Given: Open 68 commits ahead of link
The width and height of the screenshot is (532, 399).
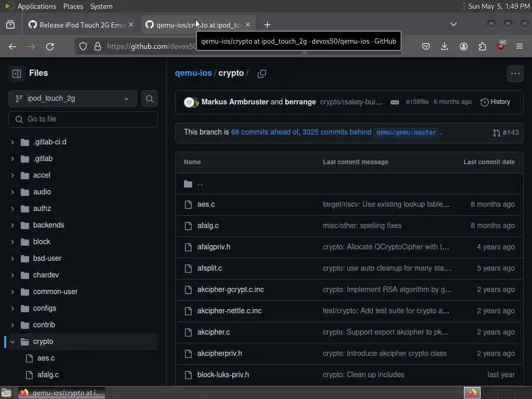Looking at the screenshot, I should point(264,132).
